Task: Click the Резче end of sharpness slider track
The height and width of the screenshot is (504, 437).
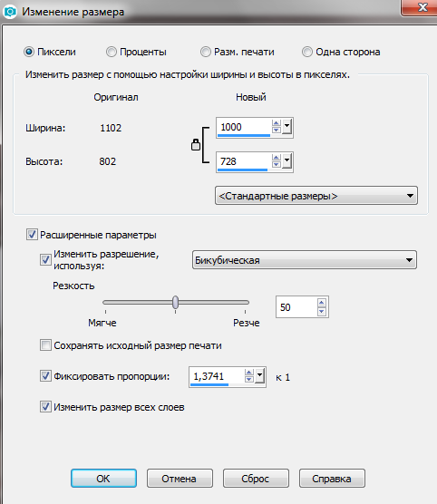Action: pyautogui.click(x=246, y=302)
